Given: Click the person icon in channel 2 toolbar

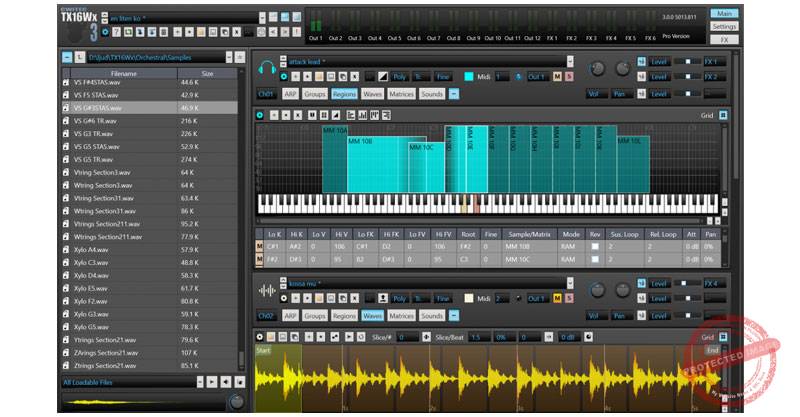Looking at the screenshot, I should coord(383,298).
